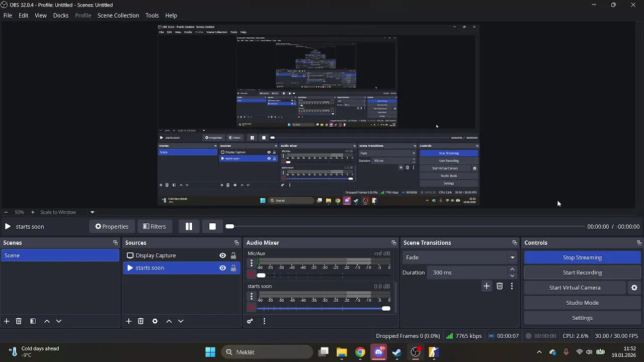The width and height of the screenshot is (644, 362).
Task: Increase transition duration with the up arrow
Action: 512,269
